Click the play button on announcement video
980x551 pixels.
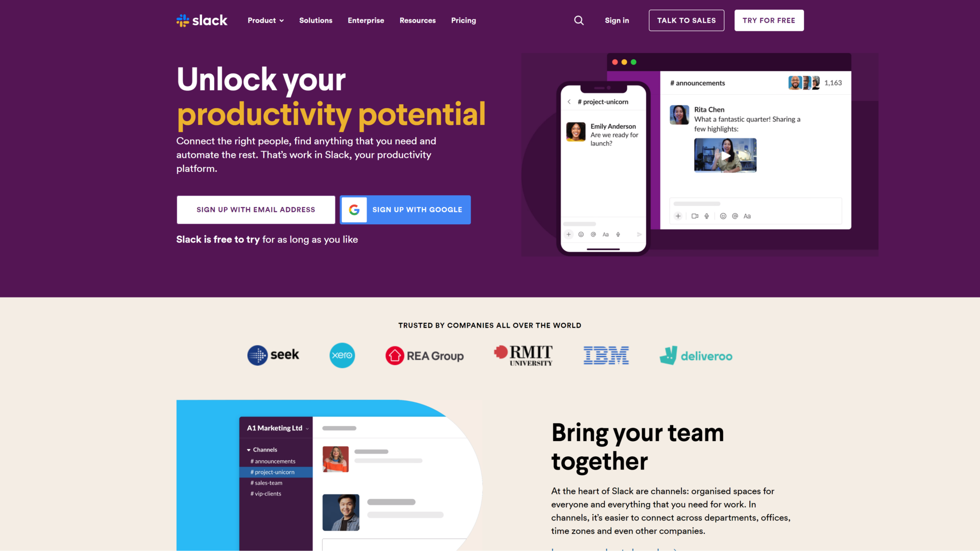(725, 155)
